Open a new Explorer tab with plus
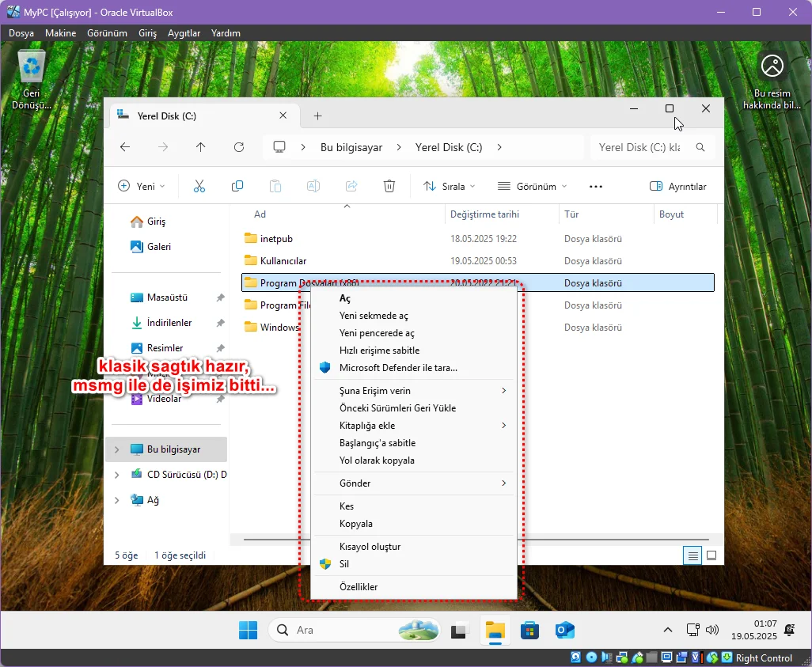Screen dimensions: 812x667 point(318,116)
